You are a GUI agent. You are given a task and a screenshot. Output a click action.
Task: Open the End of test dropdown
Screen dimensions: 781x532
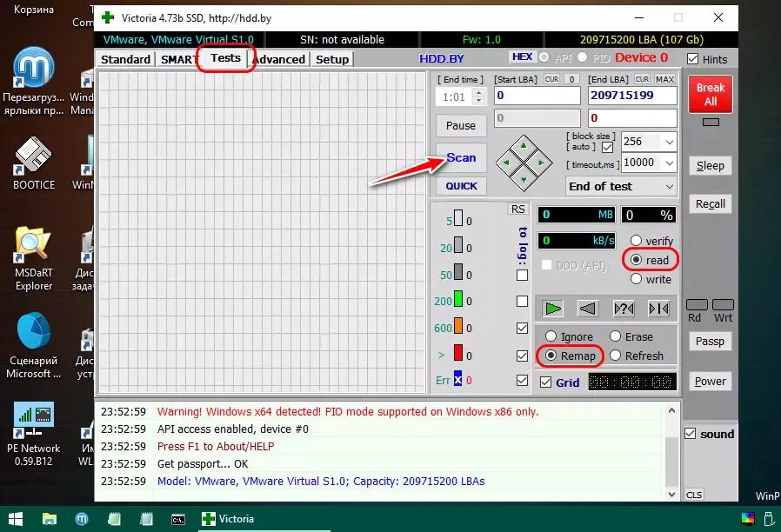click(621, 187)
